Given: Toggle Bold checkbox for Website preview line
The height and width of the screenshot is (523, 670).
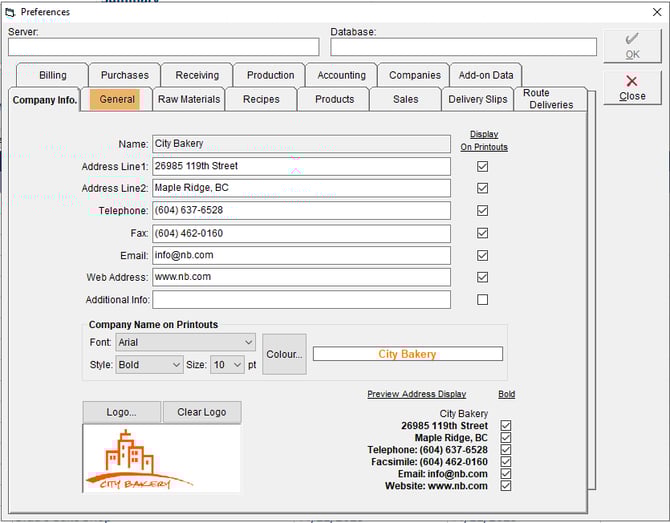Looking at the screenshot, I should click(506, 486).
